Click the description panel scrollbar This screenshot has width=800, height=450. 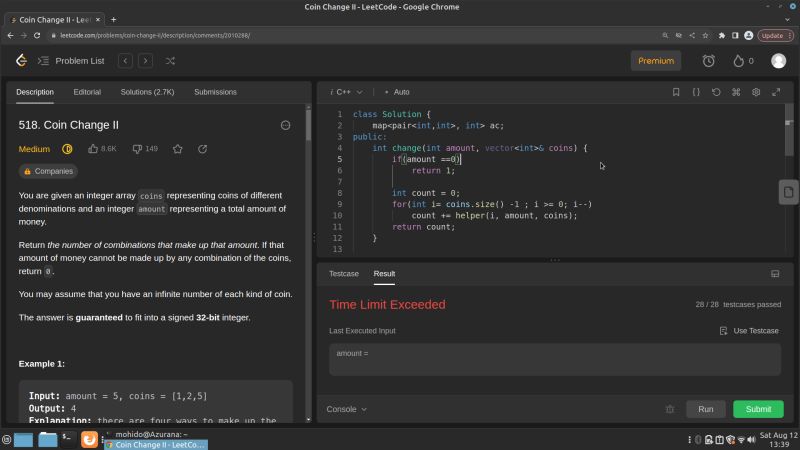pos(308,125)
